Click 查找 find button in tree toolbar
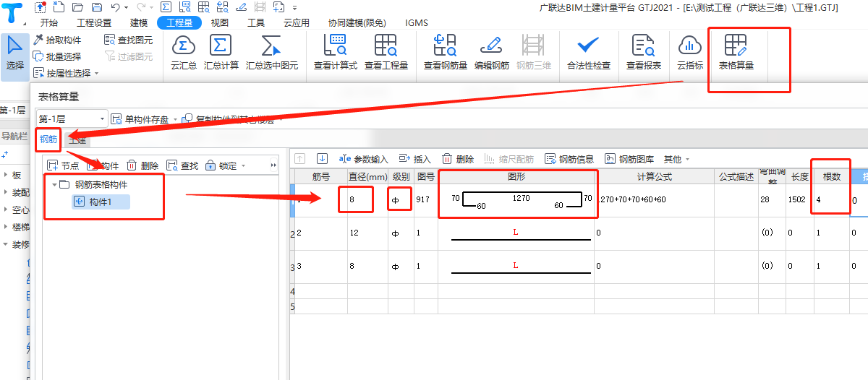 point(182,165)
